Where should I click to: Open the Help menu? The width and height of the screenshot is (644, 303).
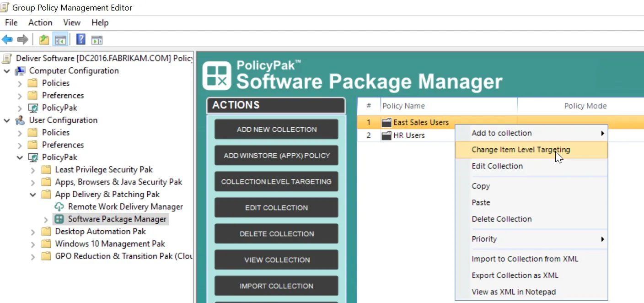[100, 22]
